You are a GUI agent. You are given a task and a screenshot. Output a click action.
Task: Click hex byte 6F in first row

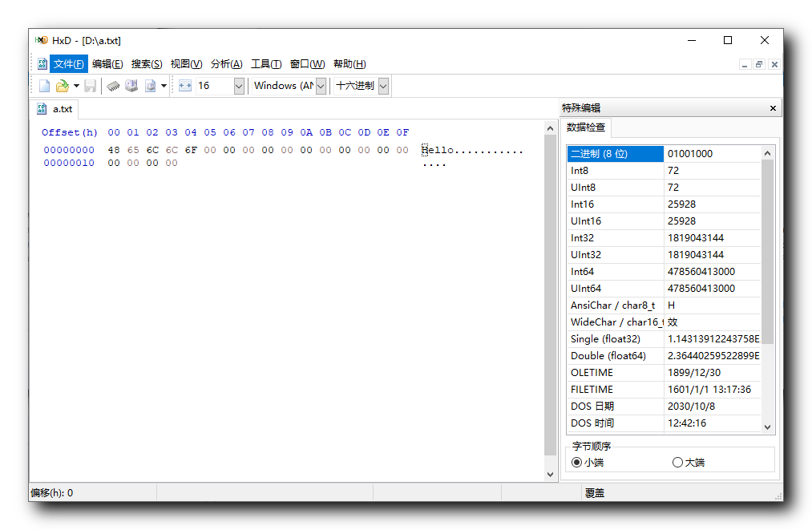[x=191, y=150]
